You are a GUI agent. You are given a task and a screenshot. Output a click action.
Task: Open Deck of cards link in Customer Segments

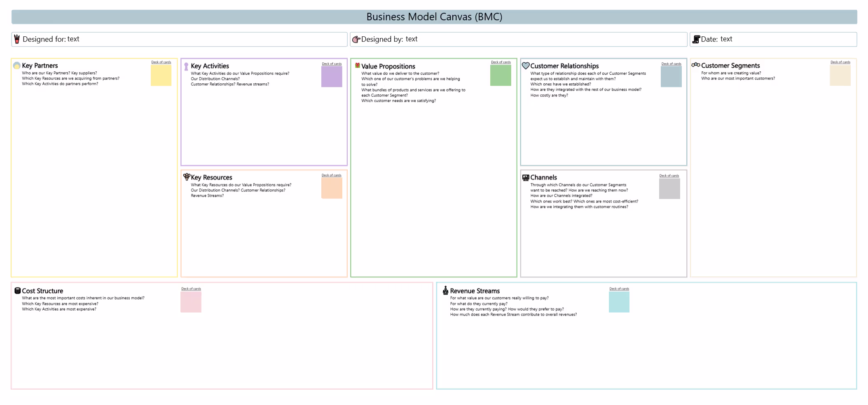(840, 62)
